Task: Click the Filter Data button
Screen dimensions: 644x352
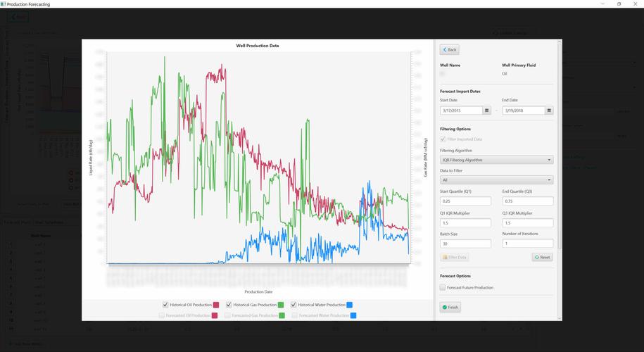Action: click(x=454, y=257)
